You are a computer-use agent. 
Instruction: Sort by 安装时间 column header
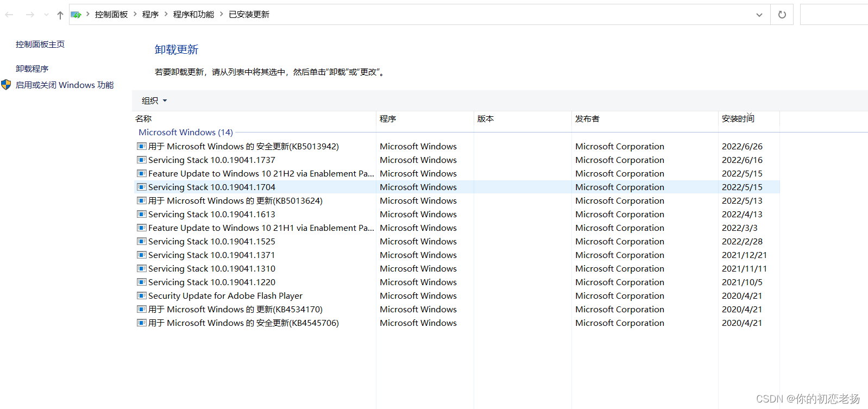[x=738, y=119]
